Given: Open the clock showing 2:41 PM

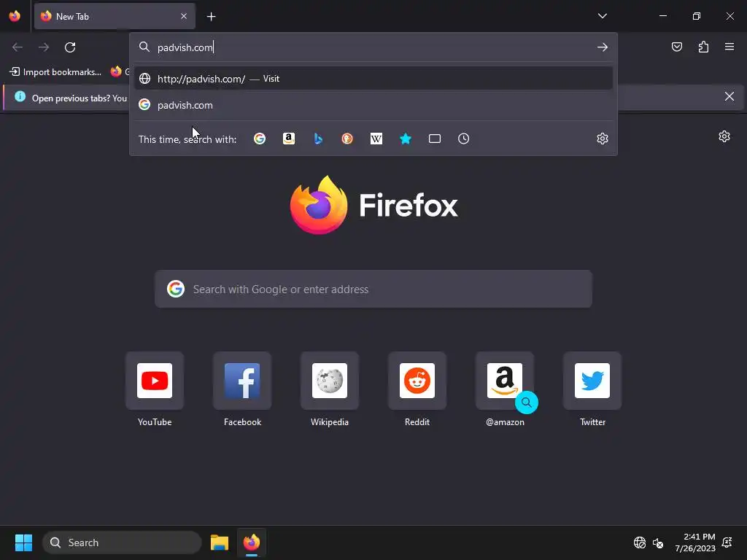Looking at the screenshot, I should [x=695, y=542].
